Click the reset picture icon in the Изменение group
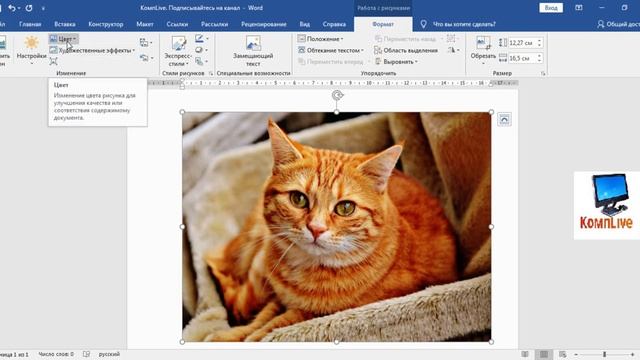 pos(146,58)
